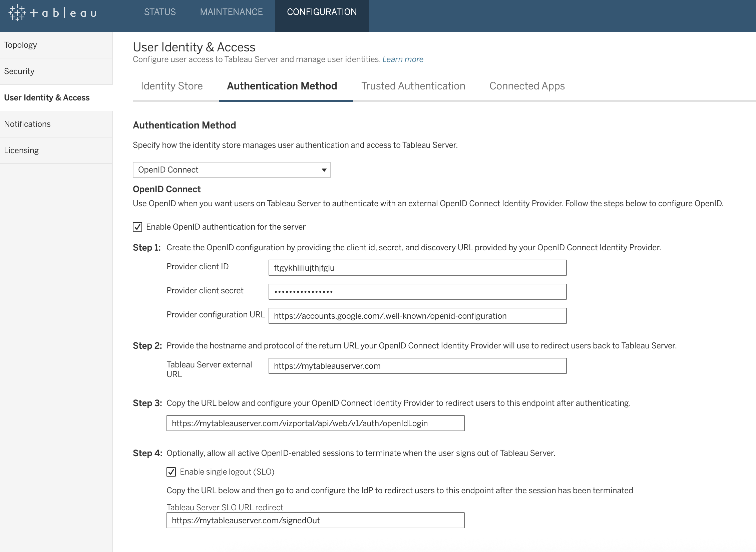This screenshot has width=756, height=552.
Task: Select the openIdLogin redirect URL field
Action: pos(315,424)
